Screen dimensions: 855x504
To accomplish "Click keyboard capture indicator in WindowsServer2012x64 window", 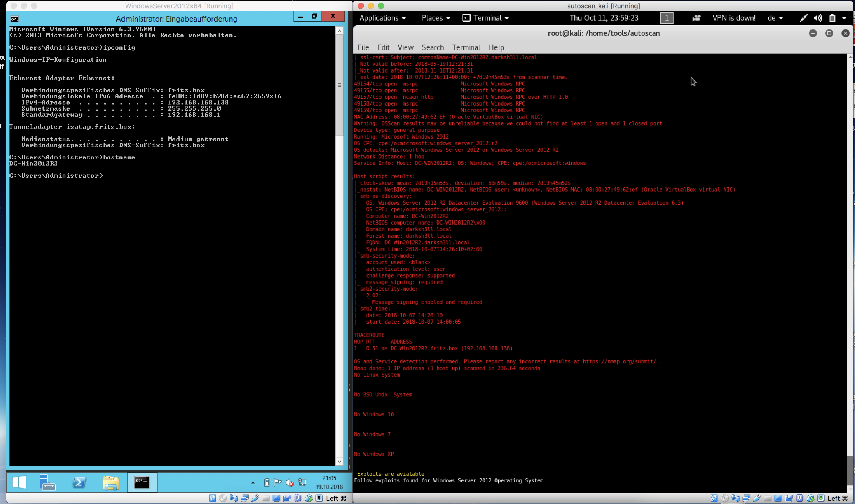I will [x=319, y=498].
